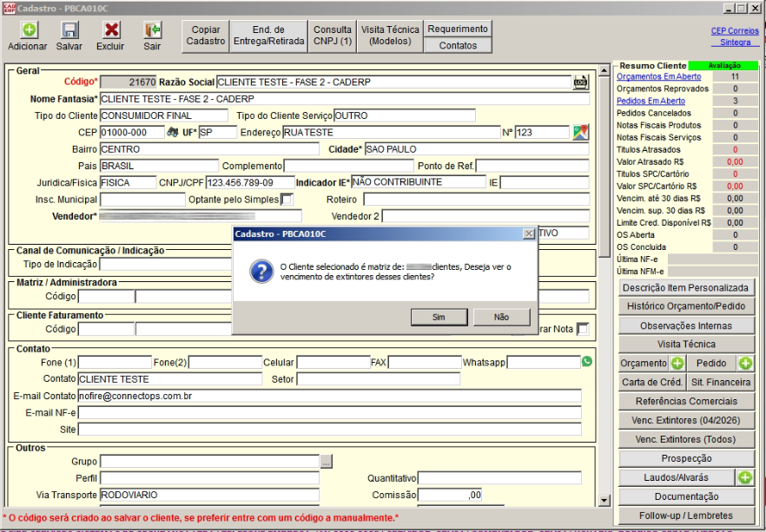
Task: Click the Avaliação green status indicator
Action: click(723, 65)
